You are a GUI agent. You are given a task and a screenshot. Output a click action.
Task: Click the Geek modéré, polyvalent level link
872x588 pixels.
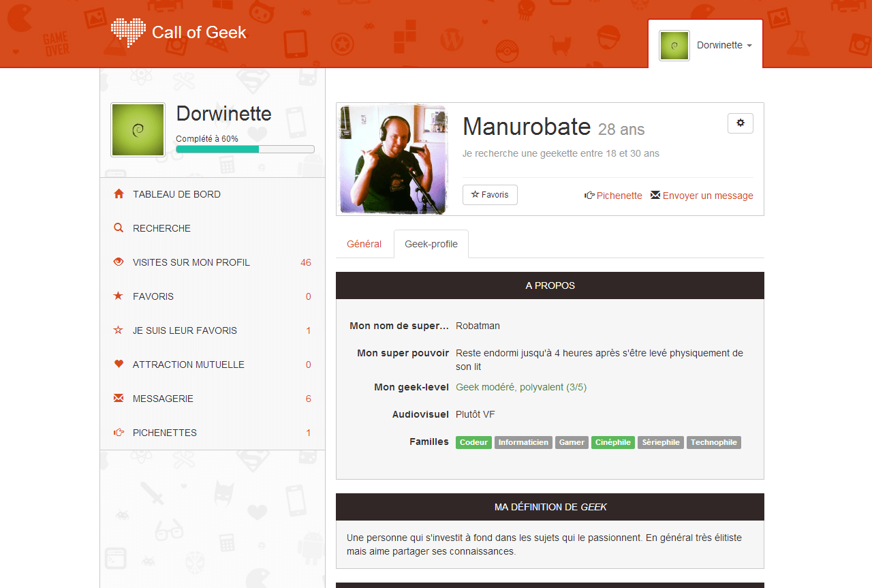pyautogui.click(x=520, y=387)
